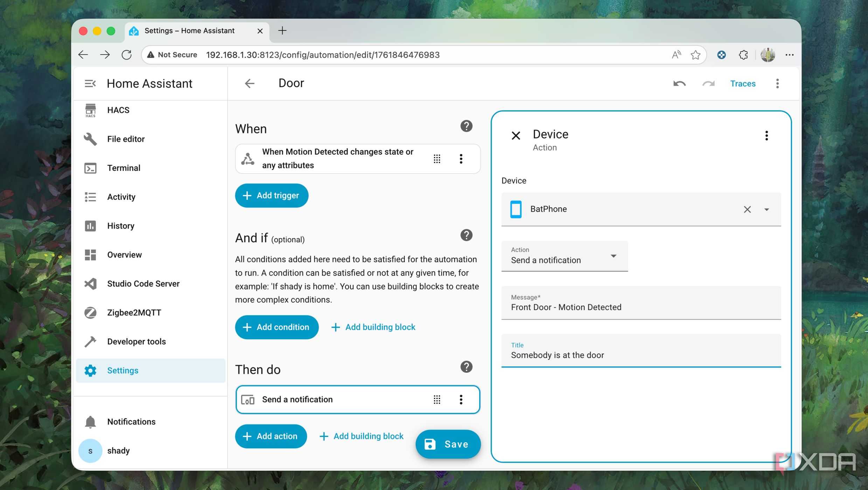Open the Send a notification action options menu

coord(461,400)
